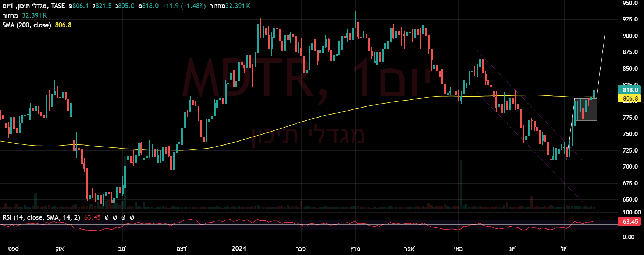
Task: Click the פבר' label on time axis
Action: (301, 248)
